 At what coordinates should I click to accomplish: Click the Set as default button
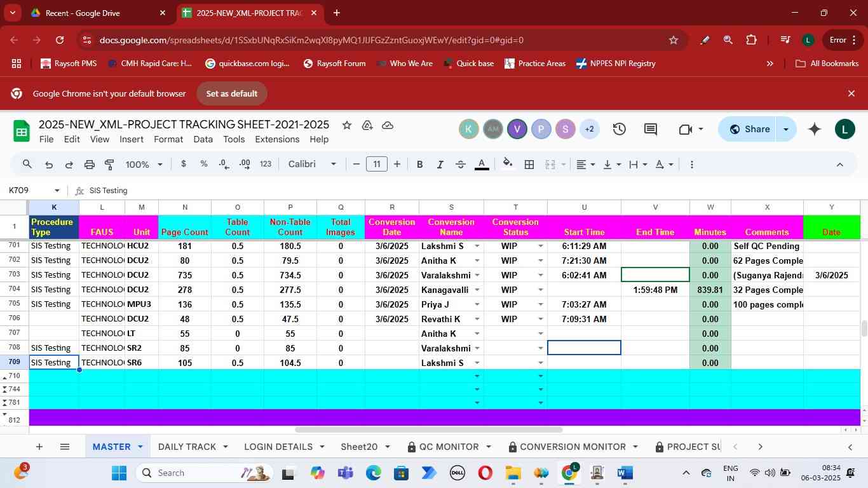[x=231, y=93]
